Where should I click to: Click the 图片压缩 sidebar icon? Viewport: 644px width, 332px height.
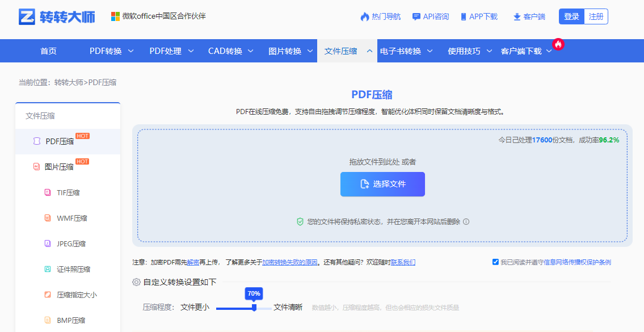[36, 166]
